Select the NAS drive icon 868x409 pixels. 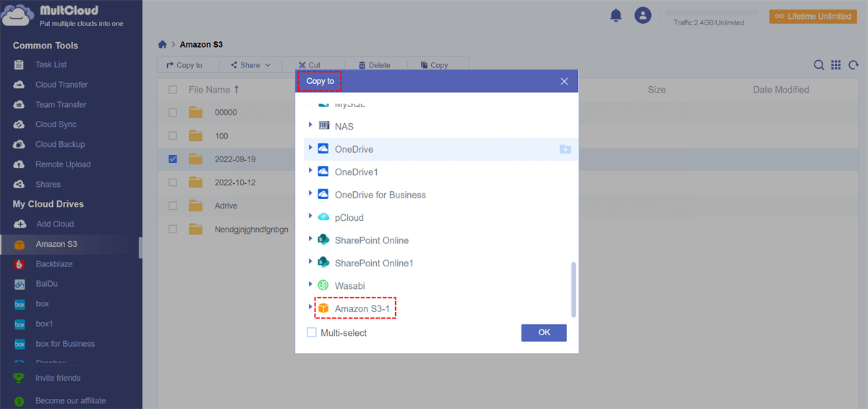[323, 126]
